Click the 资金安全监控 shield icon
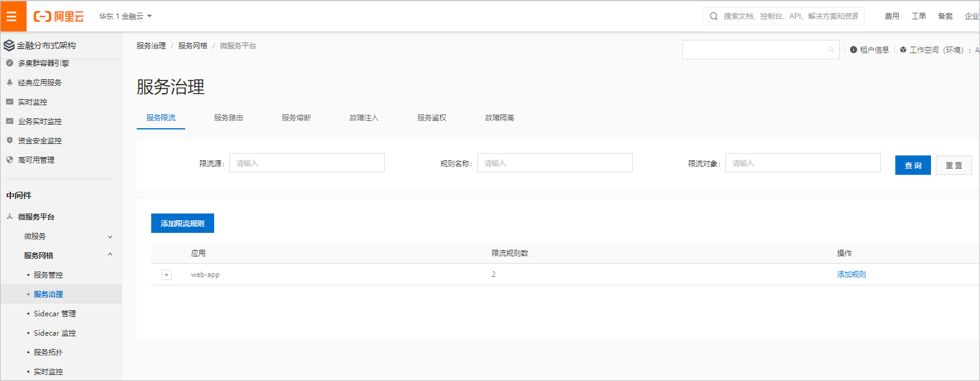Viewport: 980px width, 381px height. [10, 140]
